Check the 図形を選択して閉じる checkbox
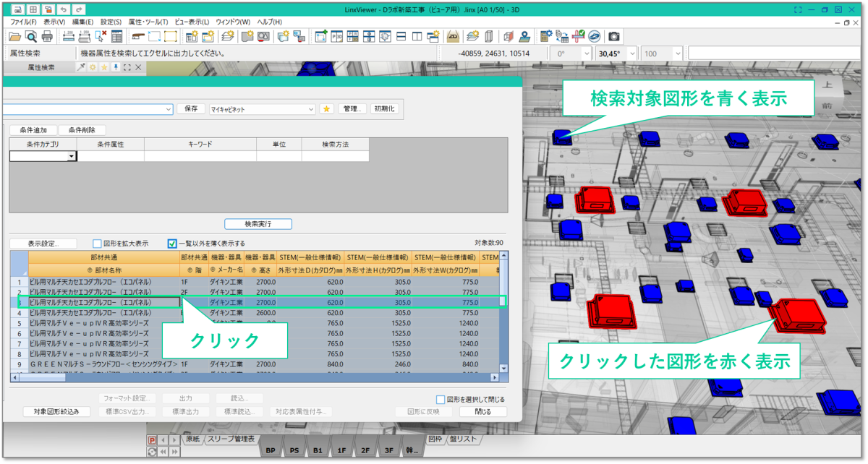The image size is (868, 464). [x=441, y=399]
